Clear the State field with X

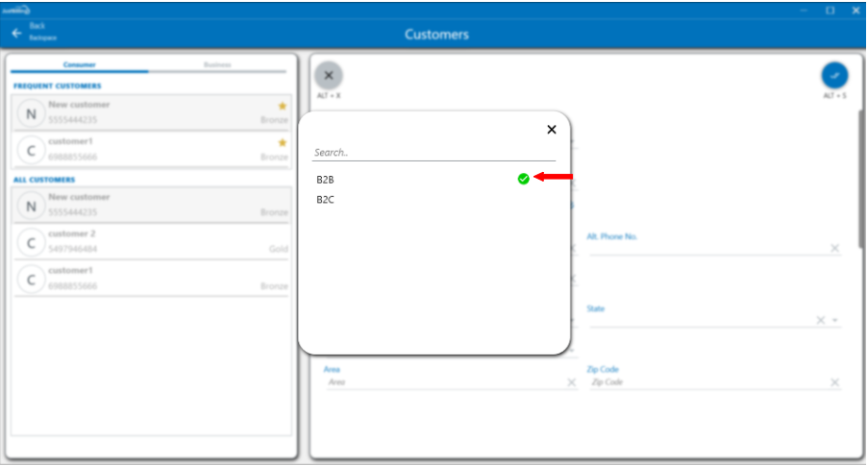tap(820, 321)
